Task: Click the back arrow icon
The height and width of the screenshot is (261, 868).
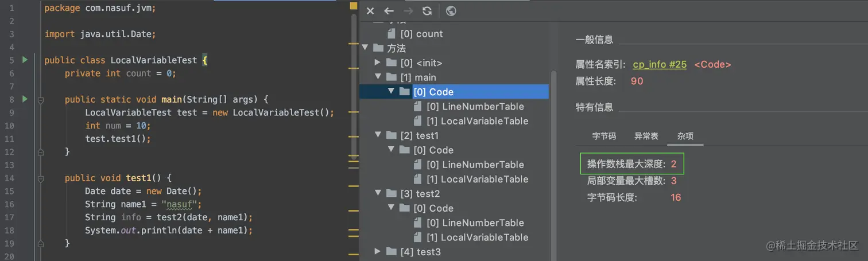Action: (x=389, y=11)
